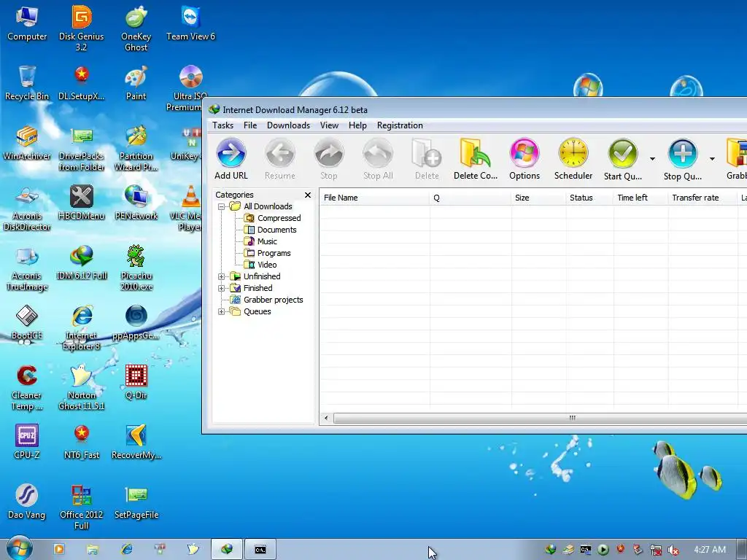Viewport: 747px width, 560px height.
Task: Select the Disk Genius 3.2 desktop icon
Action: 82,28
